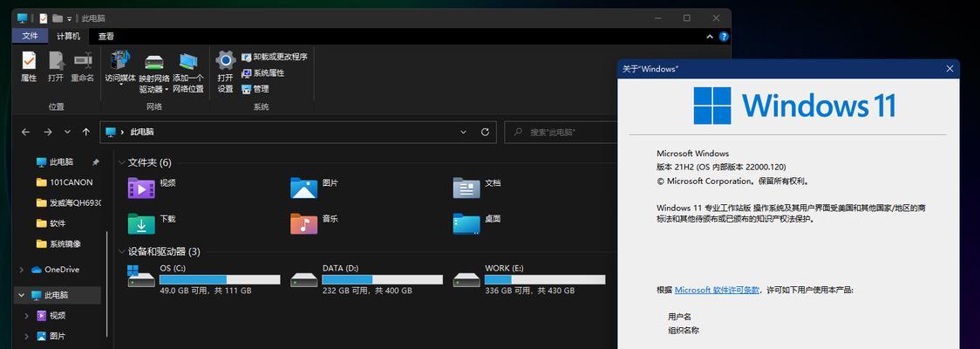Viewport: 980px width, 349px height.
Task: Expand the 图片 sidebar node chevron
Action: (27, 336)
